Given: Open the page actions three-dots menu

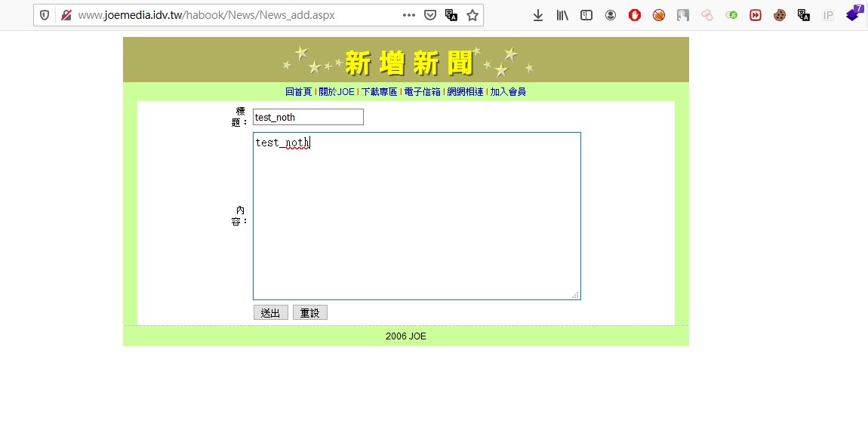Looking at the screenshot, I should (x=409, y=15).
